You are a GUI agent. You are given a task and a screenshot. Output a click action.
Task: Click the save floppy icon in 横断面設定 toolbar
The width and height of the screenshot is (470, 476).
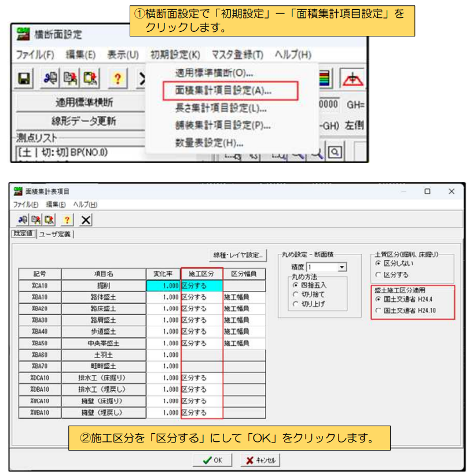pyautogui.click(x=24, y=78)
